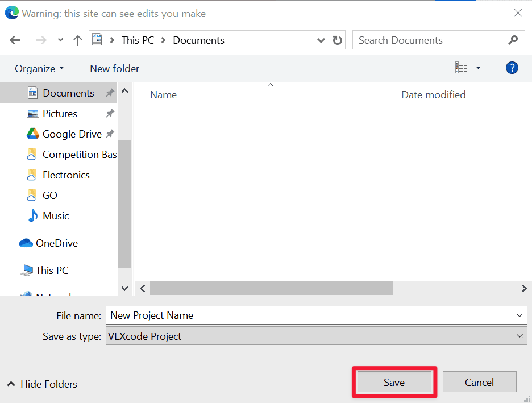
Task: Click the list view icon
Action: click(461, 67)
